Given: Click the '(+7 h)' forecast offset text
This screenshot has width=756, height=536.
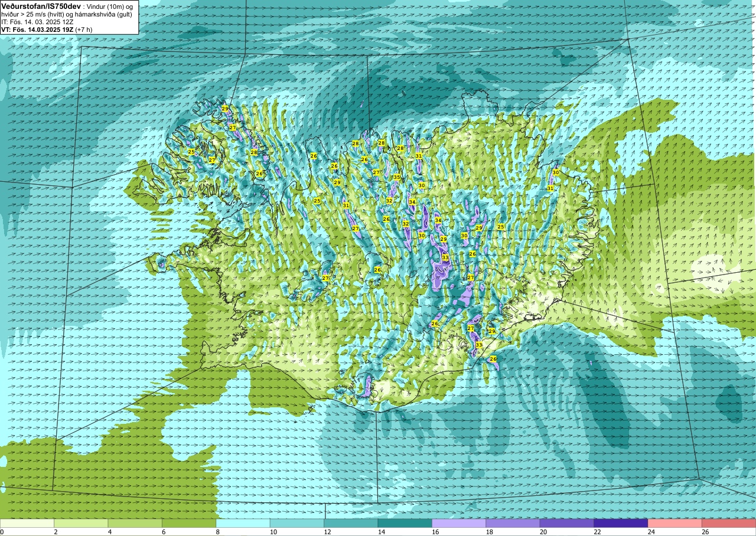Looking at the screenshot, I should [x=84, y=30].
